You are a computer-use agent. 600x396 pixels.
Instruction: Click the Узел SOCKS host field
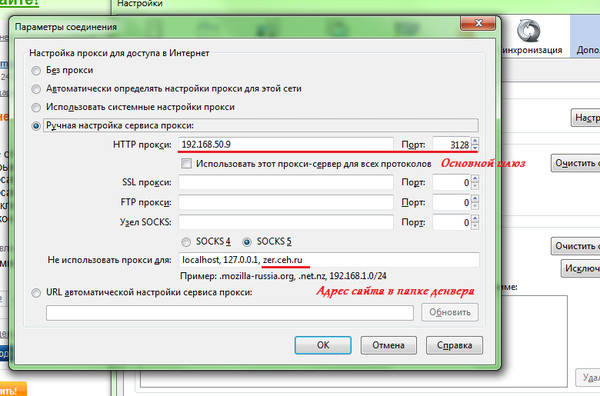286,222
